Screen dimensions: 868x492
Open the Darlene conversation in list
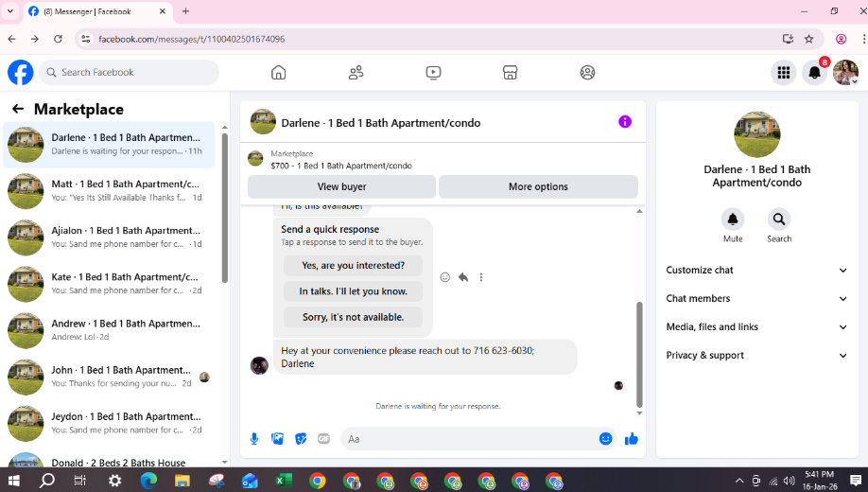109,144
